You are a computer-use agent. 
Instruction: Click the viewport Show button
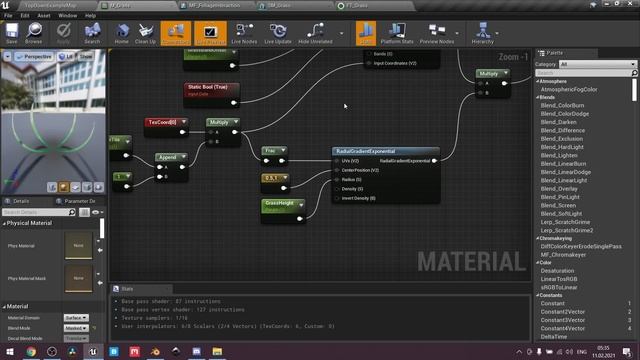[x=86, y=57]
